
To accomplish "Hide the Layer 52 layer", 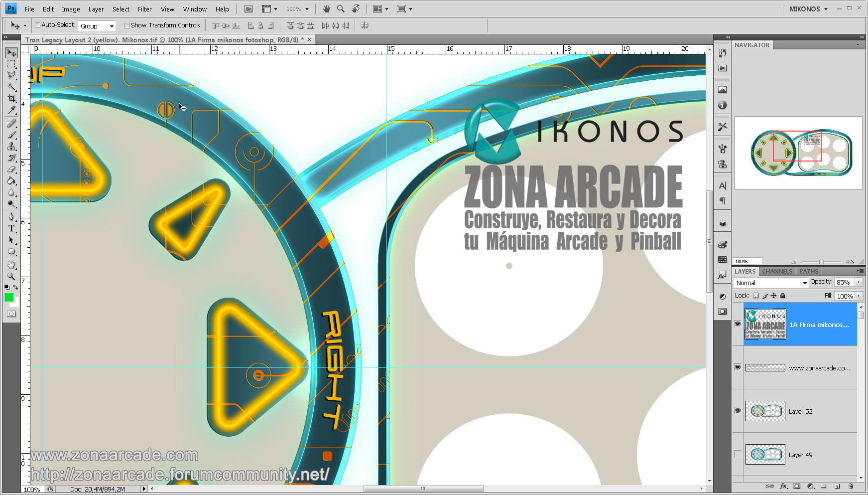I will point(738,410).
